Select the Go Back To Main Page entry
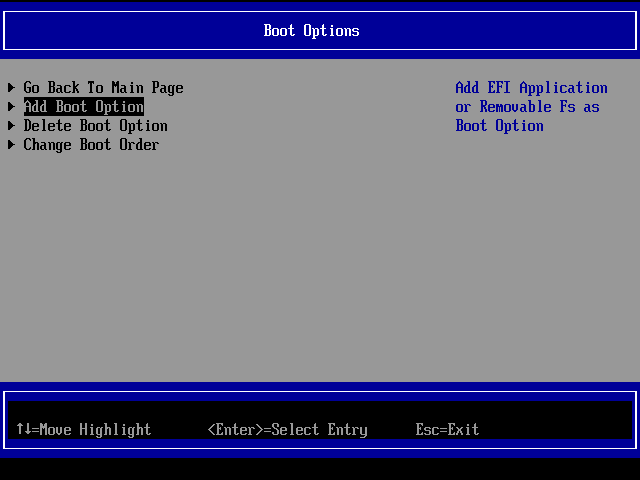This screenshot has width=640, height=480. click(x=103, y=88)
